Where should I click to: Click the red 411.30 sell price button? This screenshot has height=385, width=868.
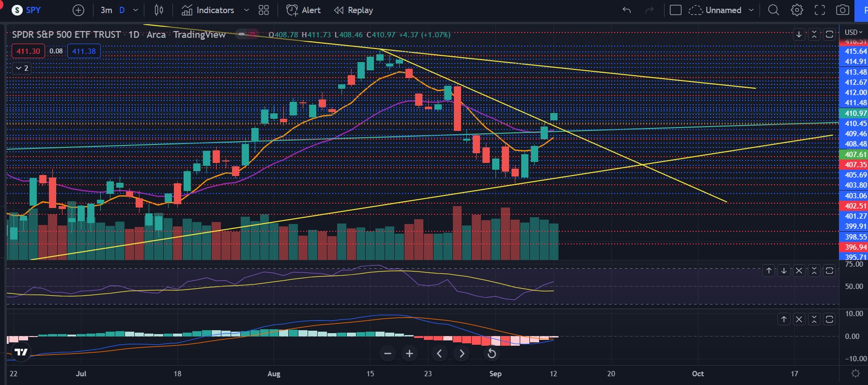(x=28, y=51)
